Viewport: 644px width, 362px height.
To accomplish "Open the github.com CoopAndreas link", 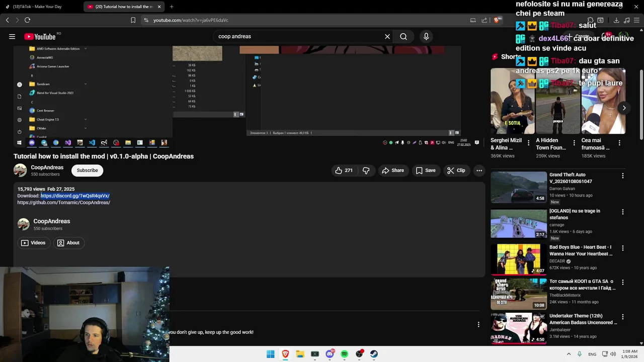I will pyautogui.click(x=64, y=203).
